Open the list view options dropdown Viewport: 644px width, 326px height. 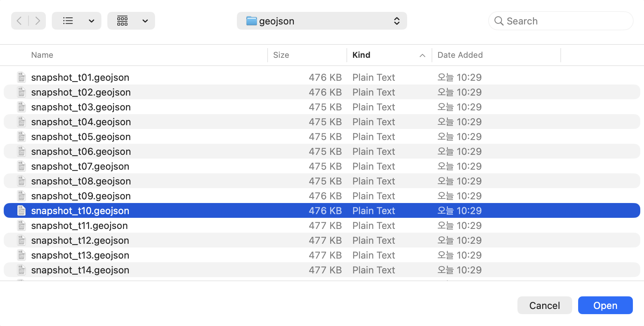(91, 21)
